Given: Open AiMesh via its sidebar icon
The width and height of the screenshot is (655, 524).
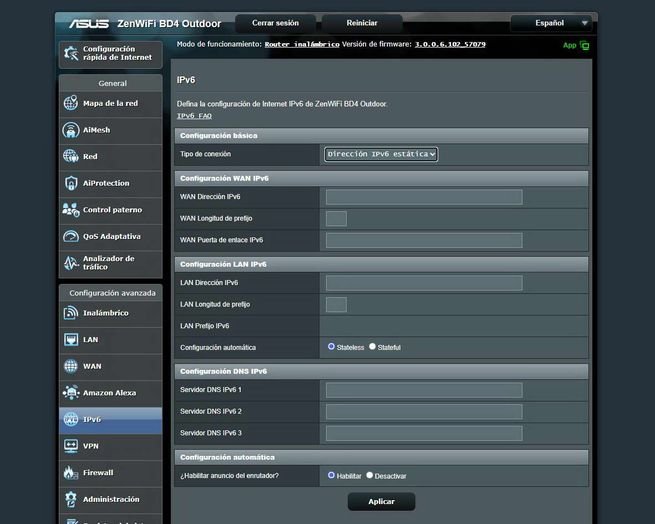Looking at the screenshot, I should [71, 130].
